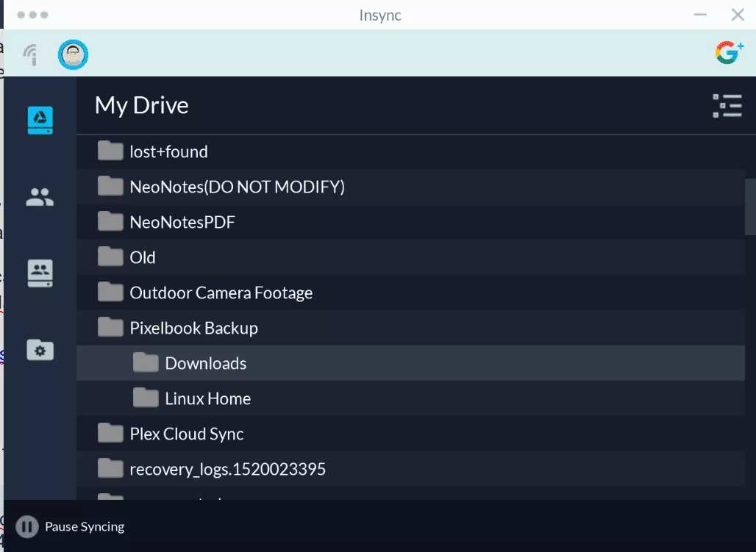
Task: Open the Shared drives sidebar icon
Action: [40, 273]
